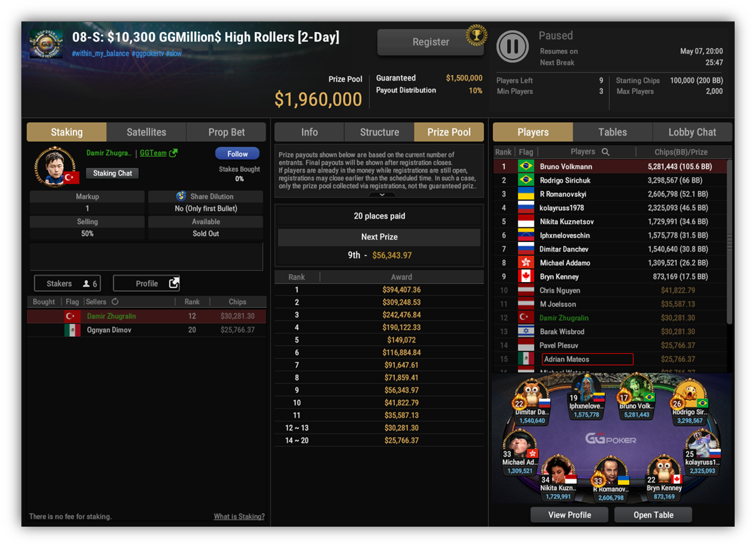Click Damir Zhugralin's profile avatar
756x548 pixels.
click(55, 167)
